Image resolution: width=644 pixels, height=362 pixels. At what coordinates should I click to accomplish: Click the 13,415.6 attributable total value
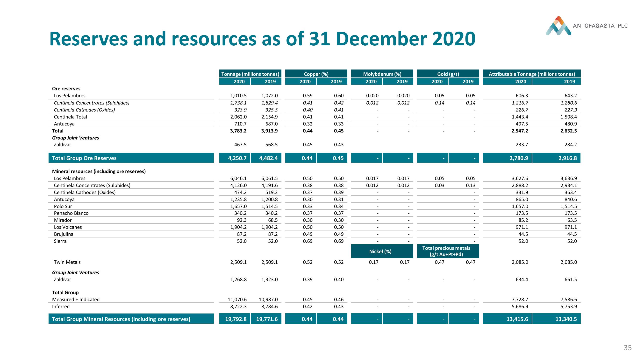(x=517, y=319)
